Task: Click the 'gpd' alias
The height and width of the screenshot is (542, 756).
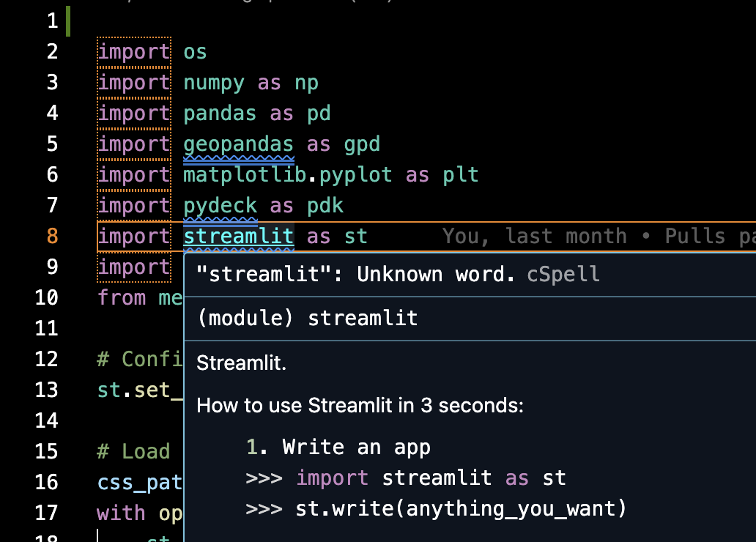Action: pos(362,145)
